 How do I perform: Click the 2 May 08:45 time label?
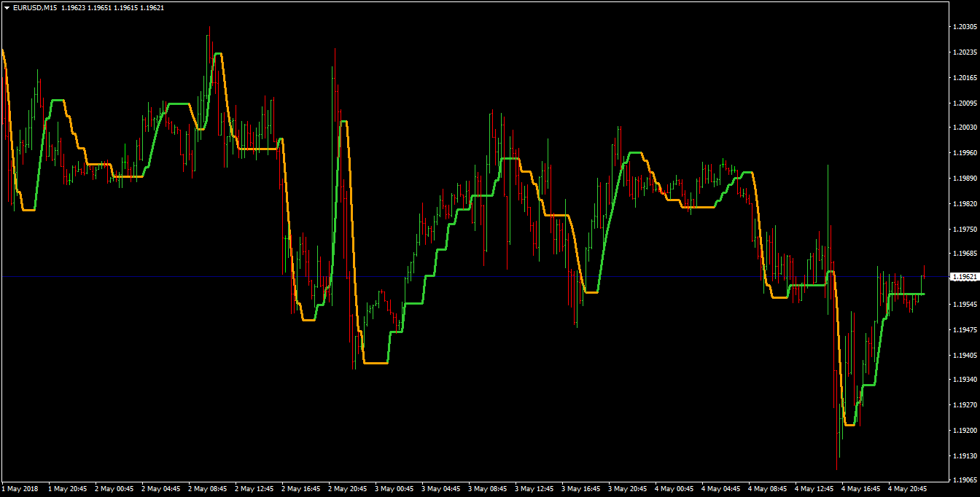pyautogui.click(x=208, y=489)
